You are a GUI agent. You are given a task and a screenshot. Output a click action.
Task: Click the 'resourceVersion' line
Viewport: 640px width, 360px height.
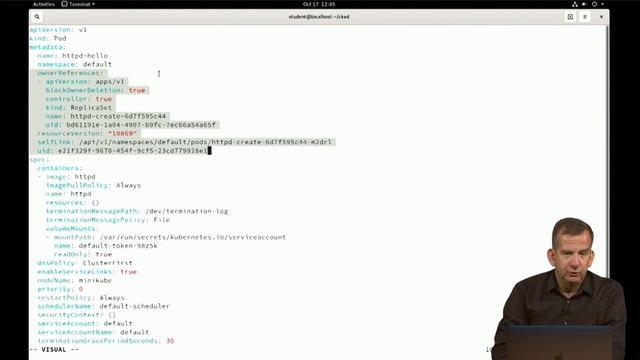pyautogui.click(x=87, y=133)
